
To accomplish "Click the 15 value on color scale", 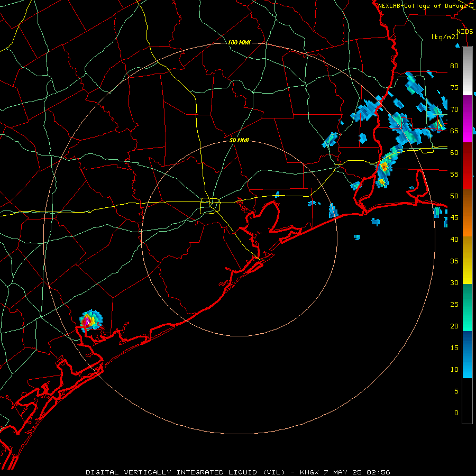I will click(x=454, y=348).
